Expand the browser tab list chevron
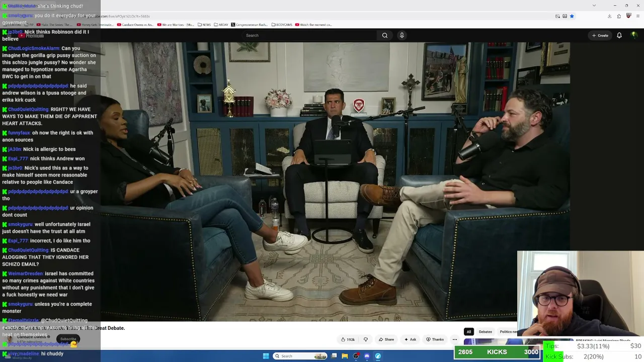Image resolution: width=644 pixels, height=362 pixels. tap(594, 6)
